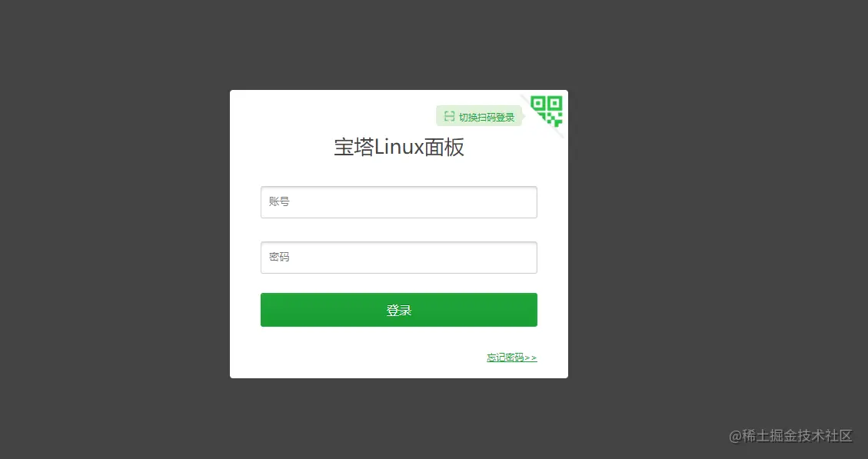
Task: Click the 登录 text on green button
Action: [398, 310]
